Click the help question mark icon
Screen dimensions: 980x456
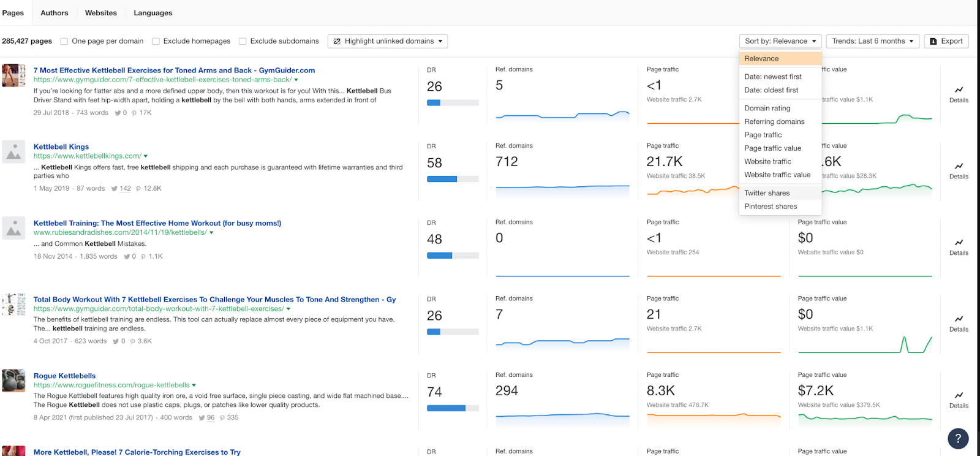pyautogui.click(x=958, y=438)
